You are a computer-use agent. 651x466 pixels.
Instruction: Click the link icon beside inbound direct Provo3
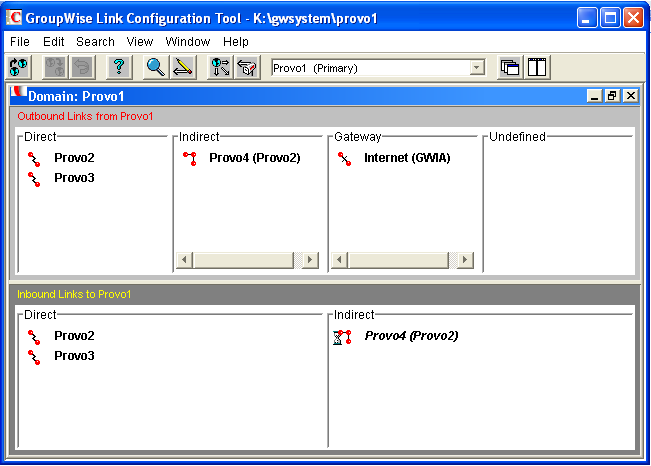point(34,357)
